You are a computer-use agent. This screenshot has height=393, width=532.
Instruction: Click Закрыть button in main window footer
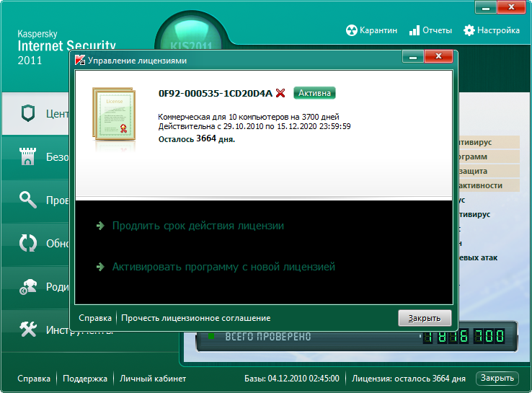(497, 378)
